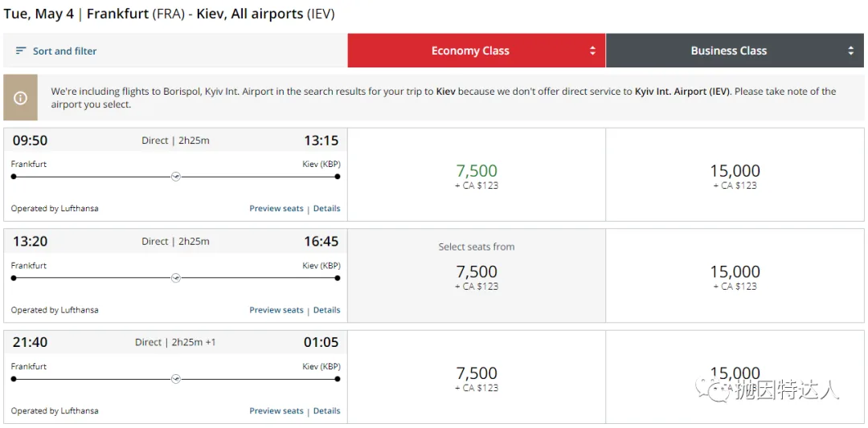Screen dimensions: 868x428
Task: Preview seats for the 09:50 flight
Action: click(276, 209)
